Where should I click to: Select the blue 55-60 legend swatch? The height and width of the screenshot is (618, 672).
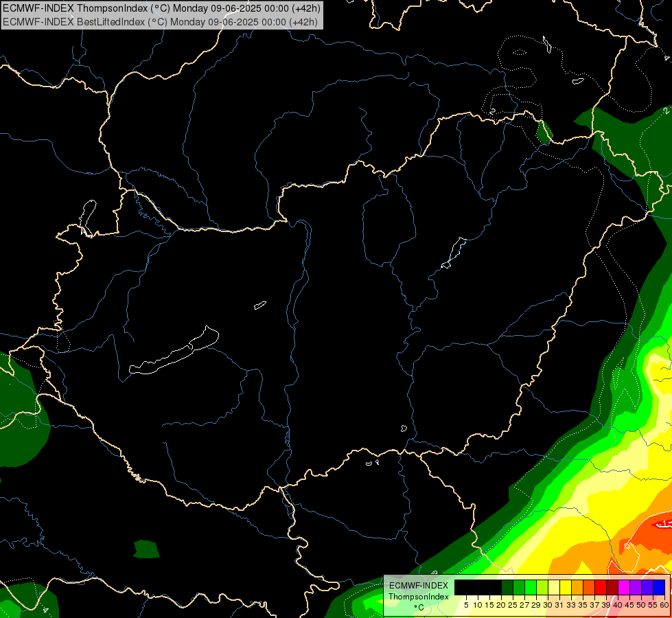pos(659,587)
